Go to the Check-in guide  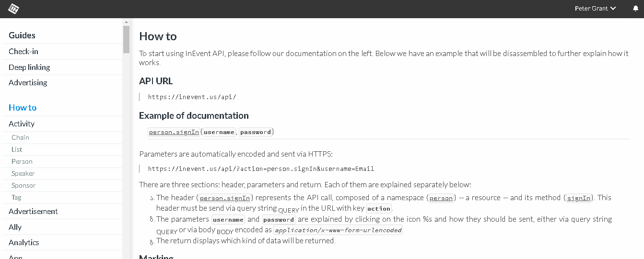23,52
